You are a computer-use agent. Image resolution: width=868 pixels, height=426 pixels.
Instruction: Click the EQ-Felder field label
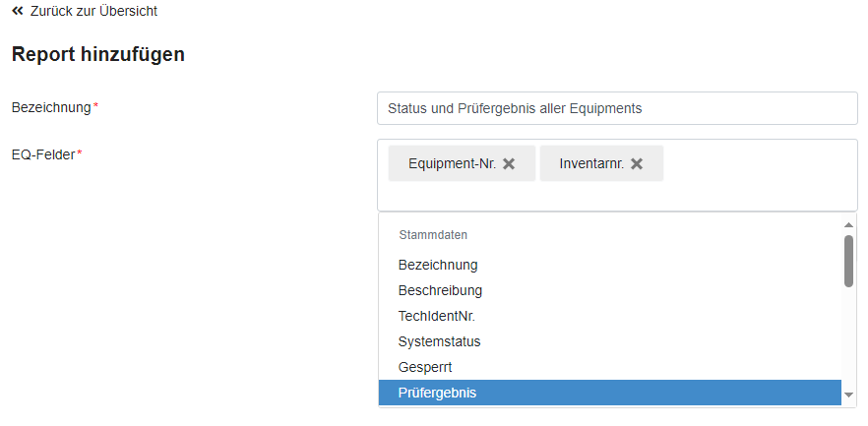43,154
